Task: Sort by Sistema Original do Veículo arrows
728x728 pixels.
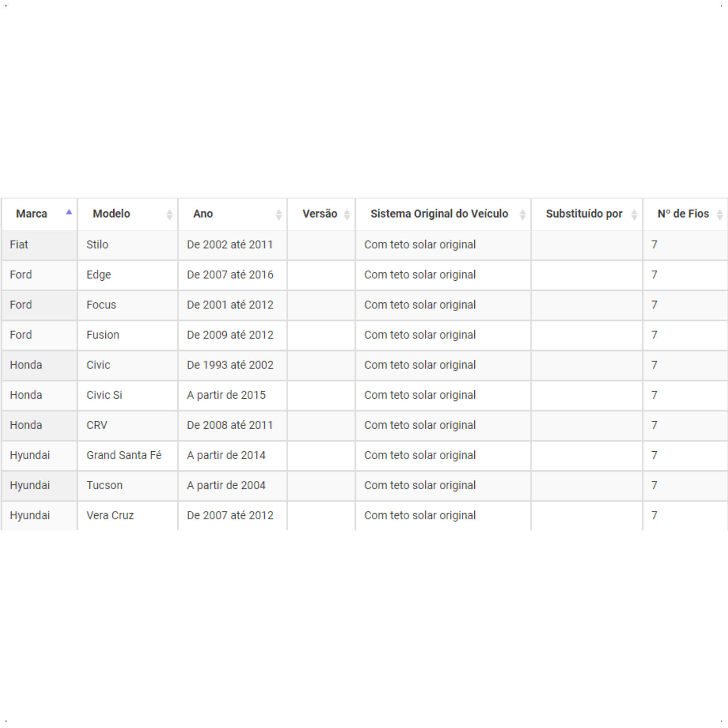Action: pos(522,214)
